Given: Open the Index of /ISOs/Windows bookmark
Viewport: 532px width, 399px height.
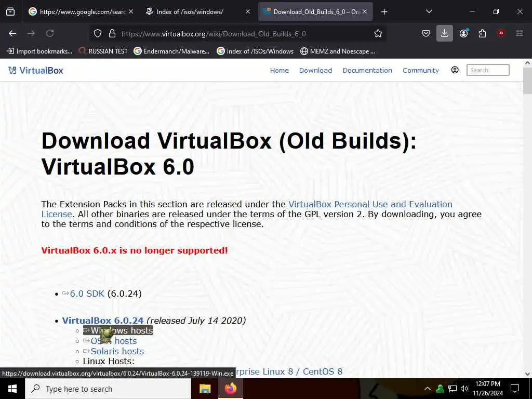Looking at the screenshot, I should click(255, 51).
